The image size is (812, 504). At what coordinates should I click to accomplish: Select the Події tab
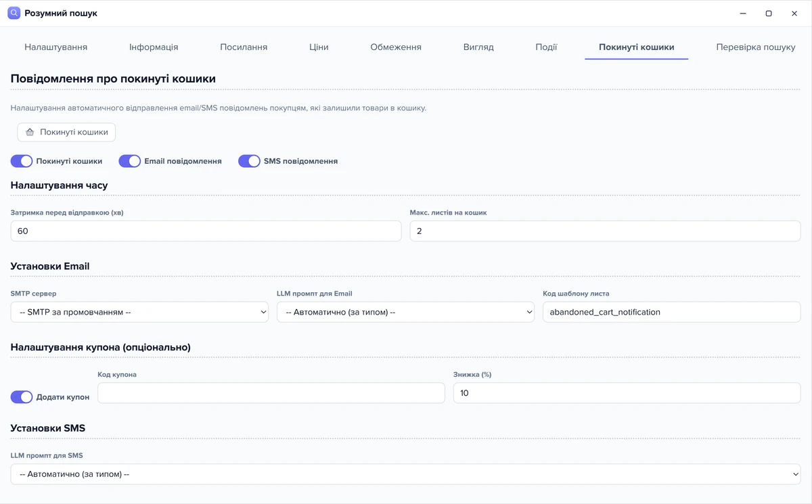click(x=546, y=47)
